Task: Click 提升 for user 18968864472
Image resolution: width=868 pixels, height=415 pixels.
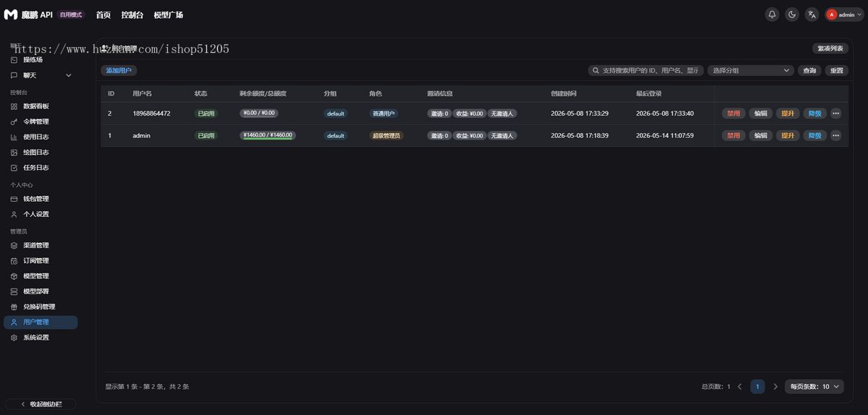Action: [x=787, y=114]
